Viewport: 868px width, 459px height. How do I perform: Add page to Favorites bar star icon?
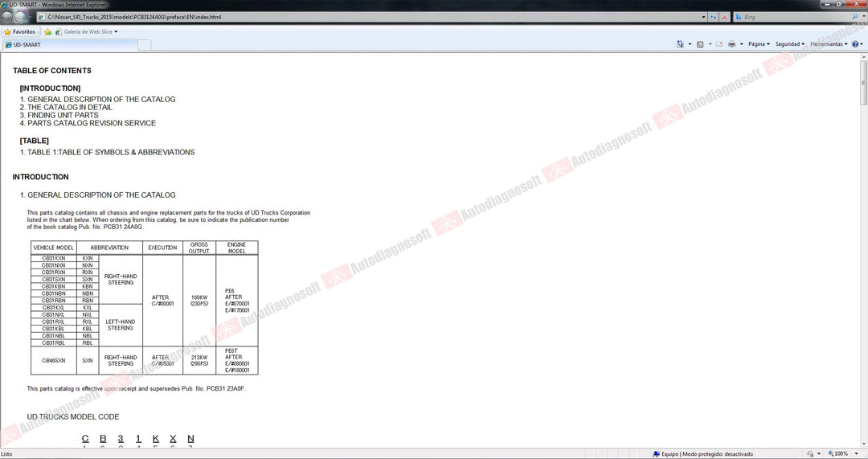point(47,31)
